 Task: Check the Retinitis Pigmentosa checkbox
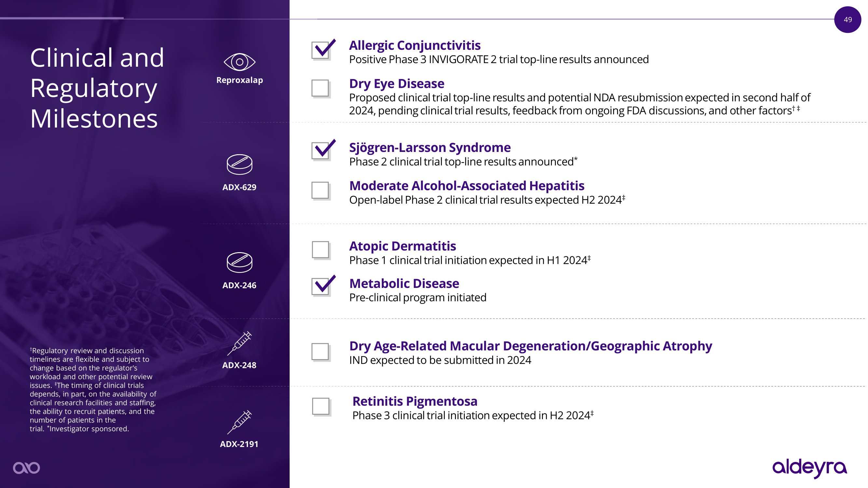[x=321, y=406]
